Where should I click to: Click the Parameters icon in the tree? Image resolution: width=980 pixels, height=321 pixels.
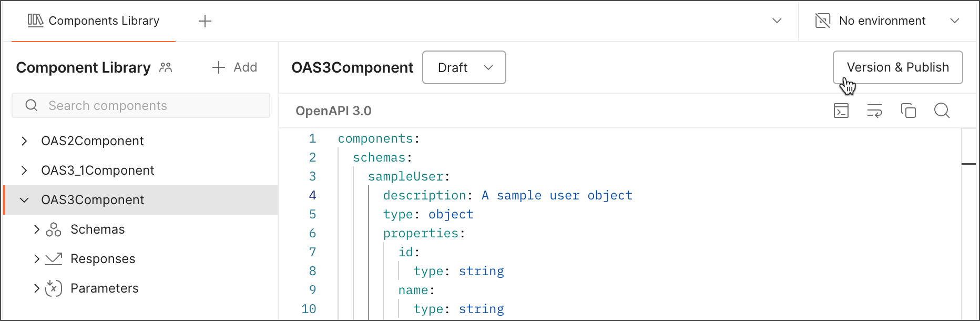coord(54,288)
